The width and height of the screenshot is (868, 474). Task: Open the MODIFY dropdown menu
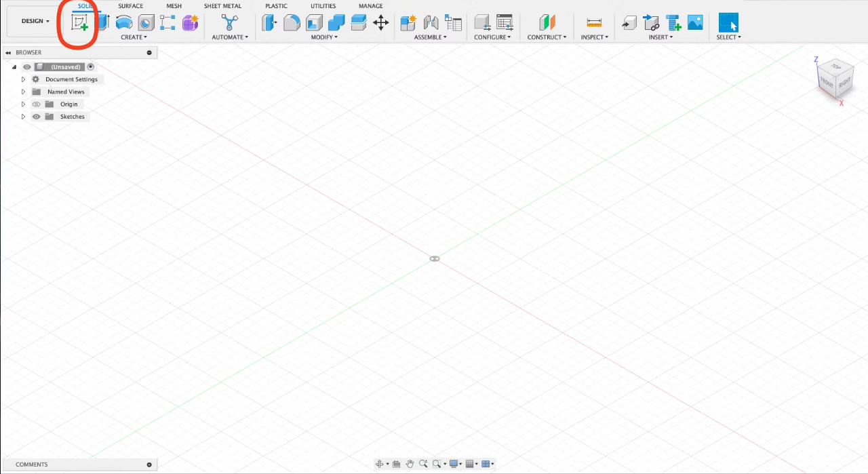tap(324, 37)
